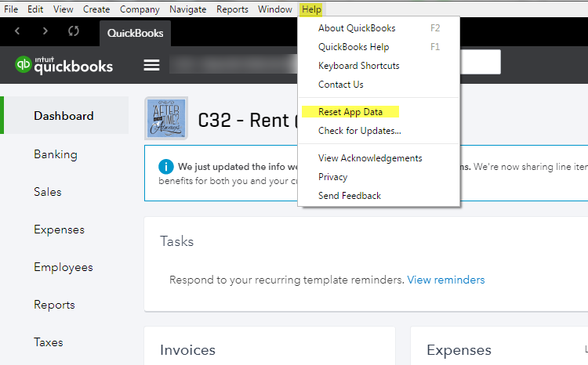Open About QuickBooks from Help menu

point(357,28)
